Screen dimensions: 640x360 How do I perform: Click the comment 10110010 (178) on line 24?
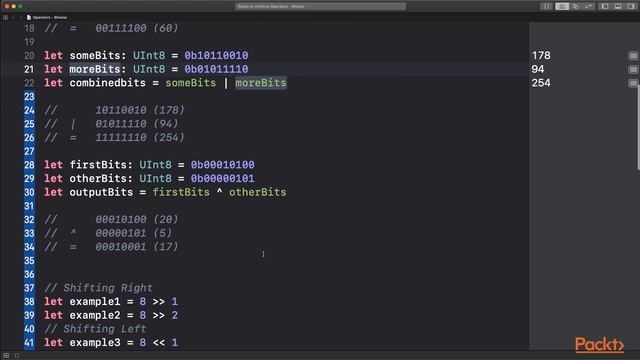(x=140, y=110)
